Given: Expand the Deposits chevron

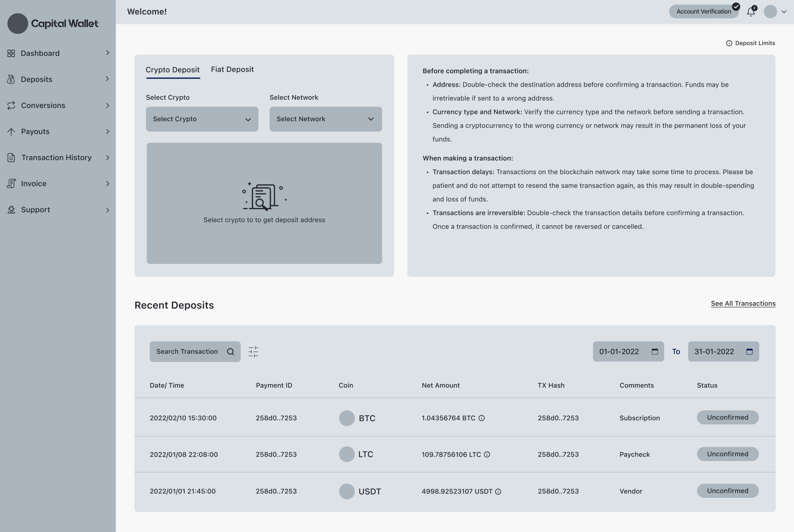Looking at the screenshot, I should (107, 79).
